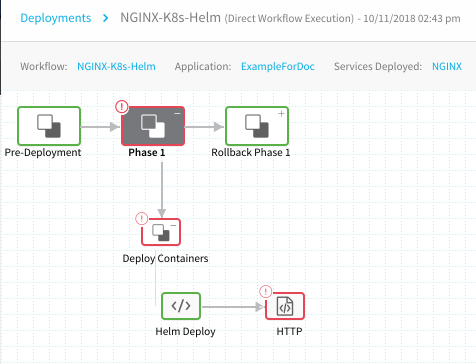Select the Helm Deploy step icon
Screen dimensions: 476x364
181,306
